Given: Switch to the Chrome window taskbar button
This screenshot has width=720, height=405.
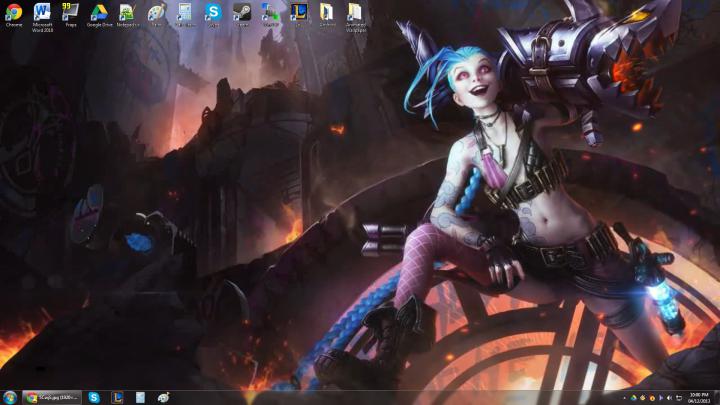Looking at the screenshot, I should tap(52, 398).
